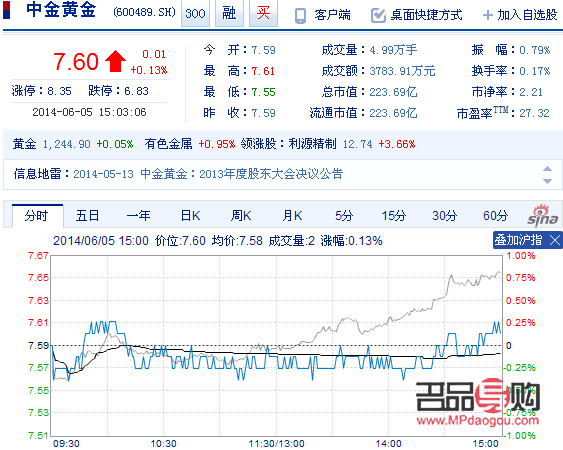Switch to the 5分 chart tab
563x450 pixels.
(x=344, y=216)
